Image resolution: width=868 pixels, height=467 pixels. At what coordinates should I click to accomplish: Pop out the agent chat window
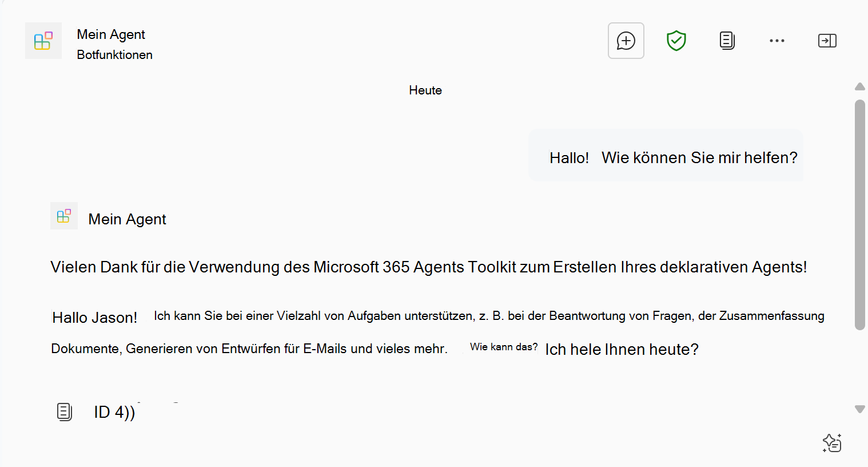point(827,40)
